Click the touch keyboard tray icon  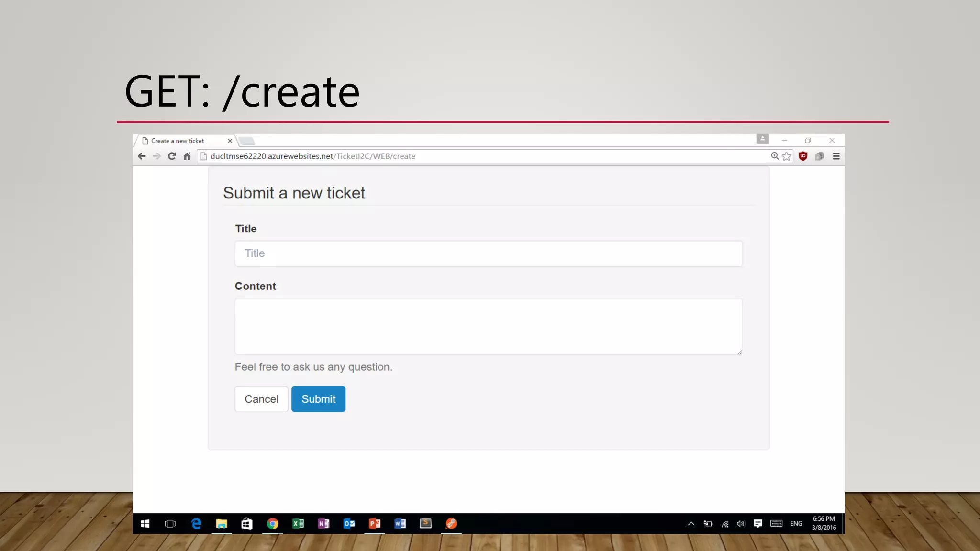pyautogui.click(x=776, y=524)
